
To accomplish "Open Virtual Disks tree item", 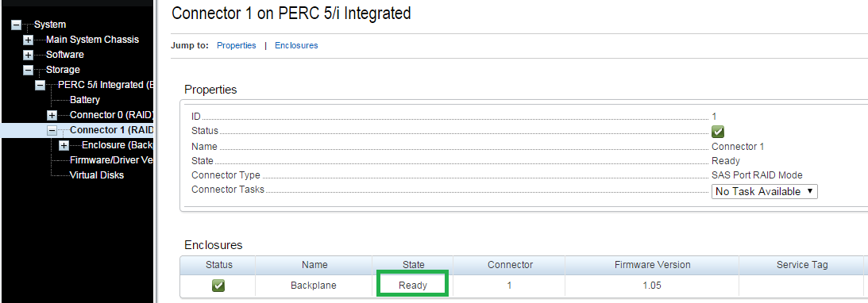I will point(97,175).
